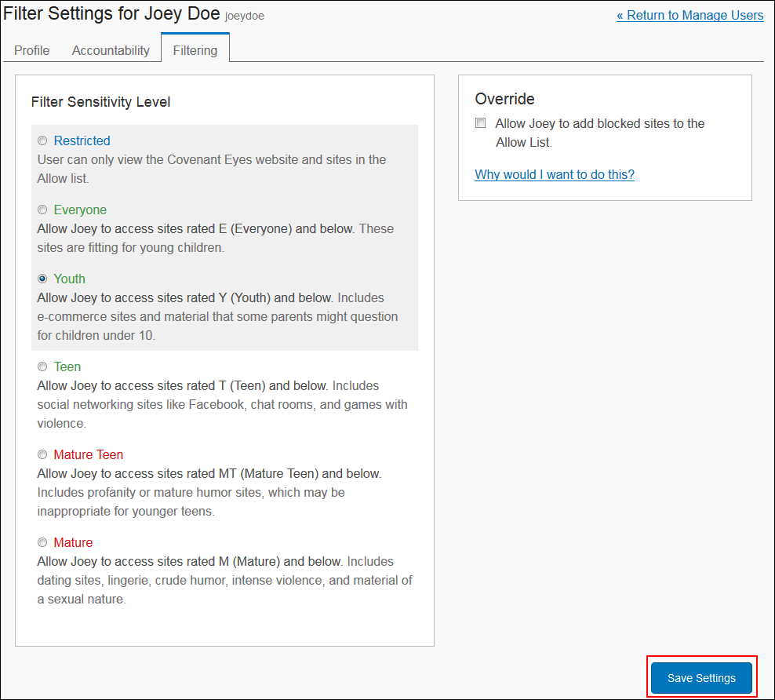Screen dimensions: 775x700
Task: Click the green 'Youth' label text
Action: [x=69, y=279]
